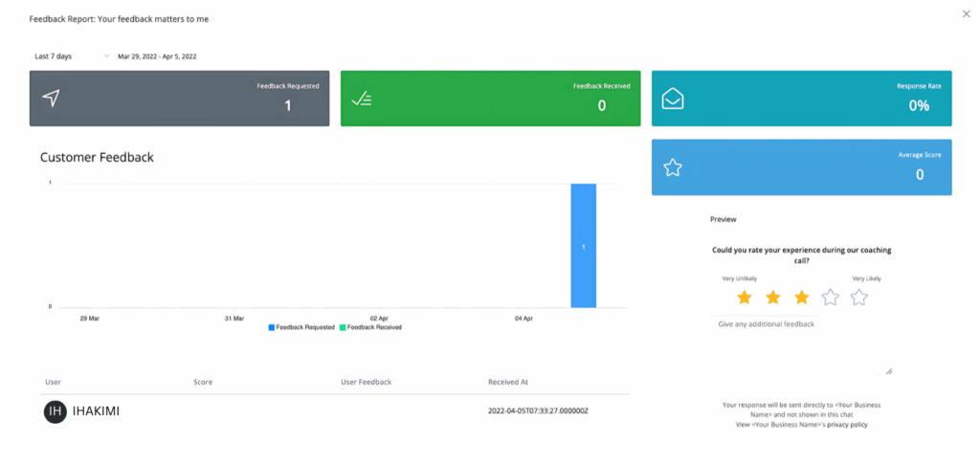Close the Feedback Report dialog
This screenshot has height=462, width=980.
pos(965,13)
